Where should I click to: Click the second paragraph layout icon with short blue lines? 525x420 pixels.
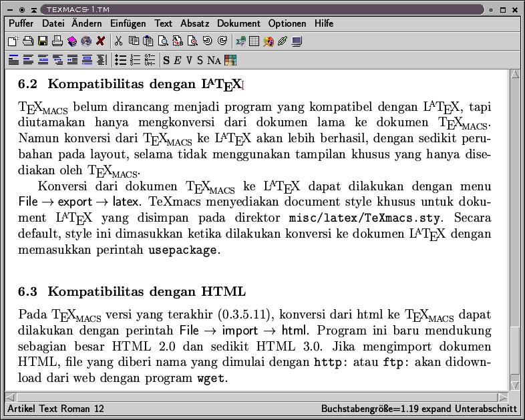28,60
